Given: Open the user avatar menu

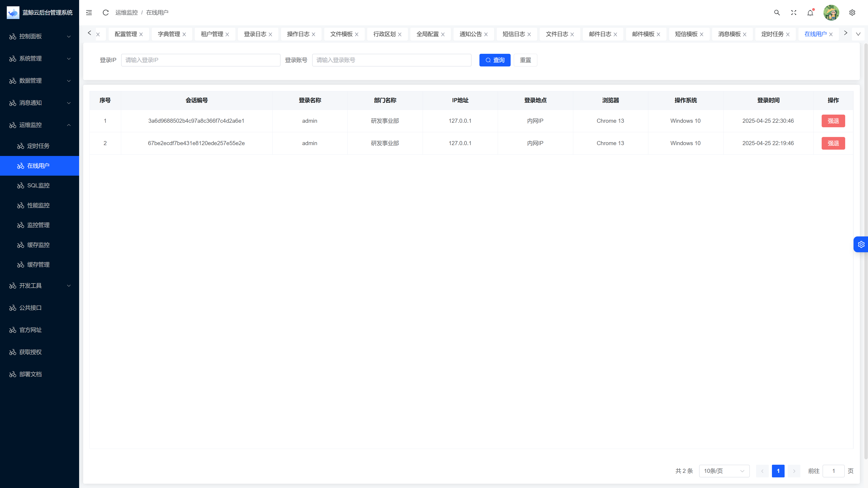Looking at the screenshot, I should tap(831, 12).
